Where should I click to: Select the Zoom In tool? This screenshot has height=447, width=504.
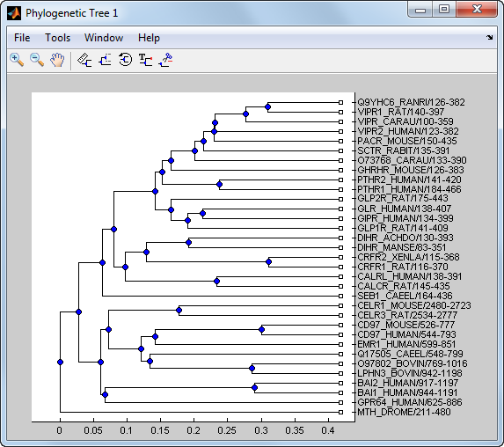click(17, 60)
